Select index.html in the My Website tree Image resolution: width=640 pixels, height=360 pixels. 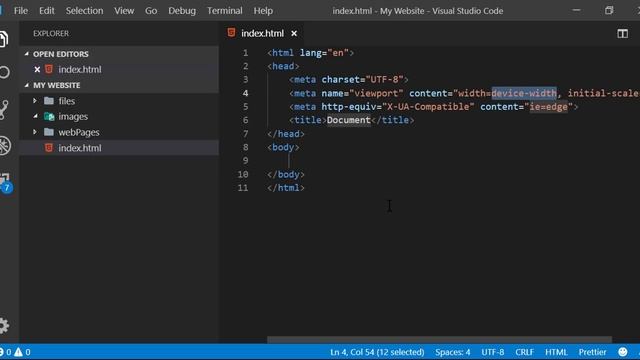click(x=119, y=148)
